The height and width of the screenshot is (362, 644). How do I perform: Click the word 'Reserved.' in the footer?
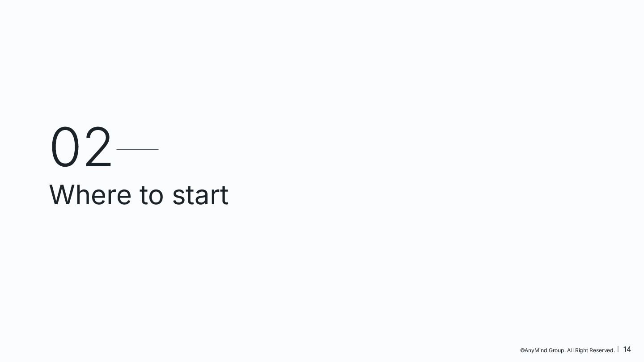pyautogui.click(x=602, y=350)
